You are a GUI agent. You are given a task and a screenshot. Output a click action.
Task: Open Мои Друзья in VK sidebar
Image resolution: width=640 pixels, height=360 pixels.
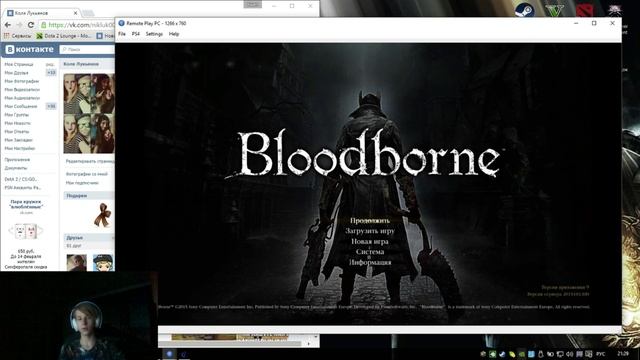coord(16,73)
